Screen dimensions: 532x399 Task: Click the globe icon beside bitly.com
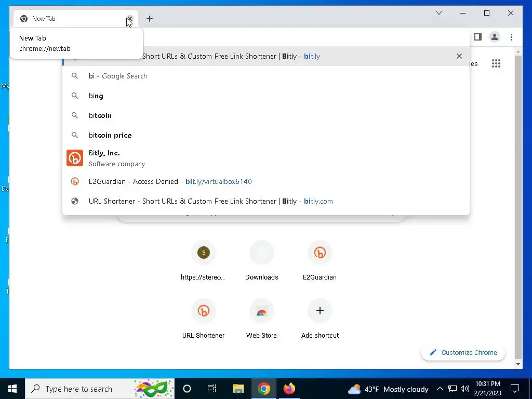click(75, 201)
